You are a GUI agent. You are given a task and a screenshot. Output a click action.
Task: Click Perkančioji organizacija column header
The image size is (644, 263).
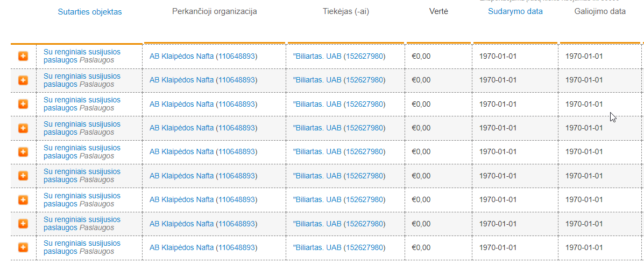click(x=214, y=11)
